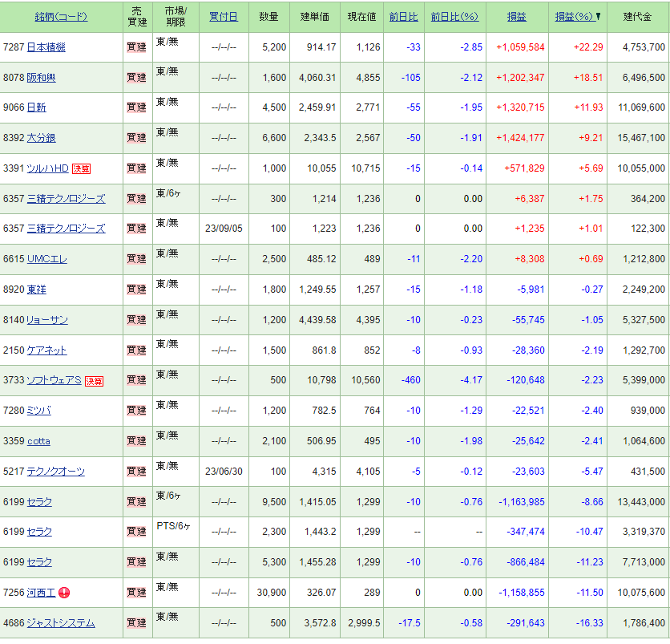Select the 日新 stock link
This screenshot has height=644, width=670.
pos(36,107)
